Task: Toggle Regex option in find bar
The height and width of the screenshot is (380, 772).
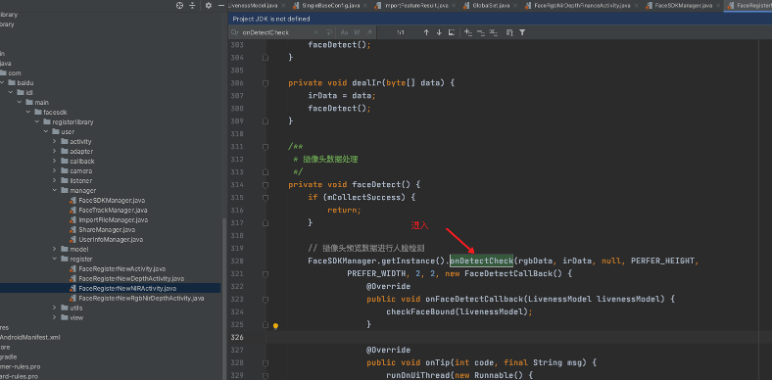Action: (369, 32)
